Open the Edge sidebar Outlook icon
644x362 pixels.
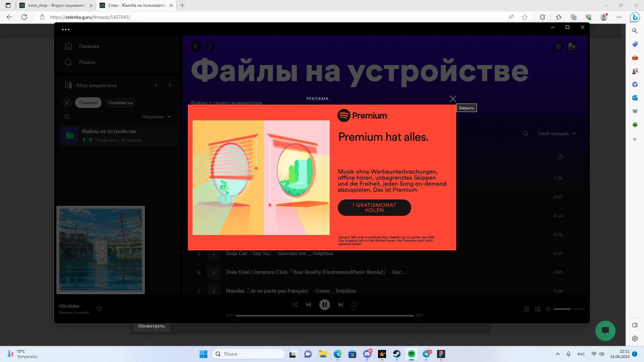635,98
